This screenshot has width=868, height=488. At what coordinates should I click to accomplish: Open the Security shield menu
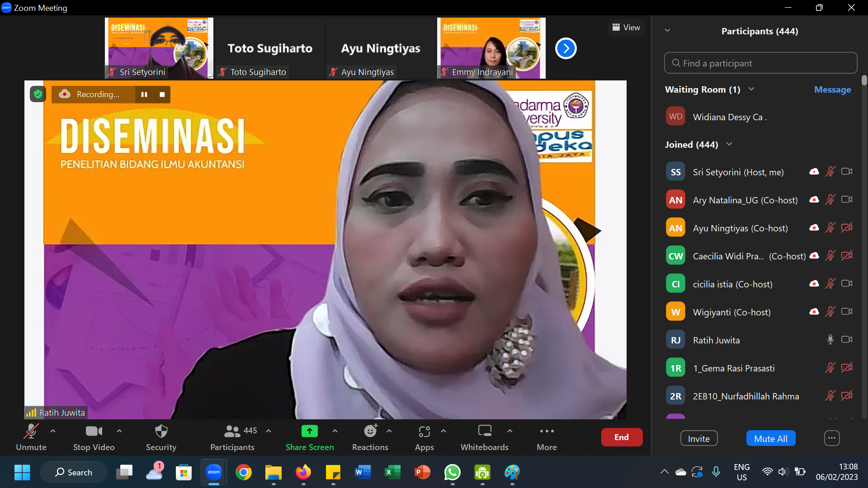(x=161, y=432)
